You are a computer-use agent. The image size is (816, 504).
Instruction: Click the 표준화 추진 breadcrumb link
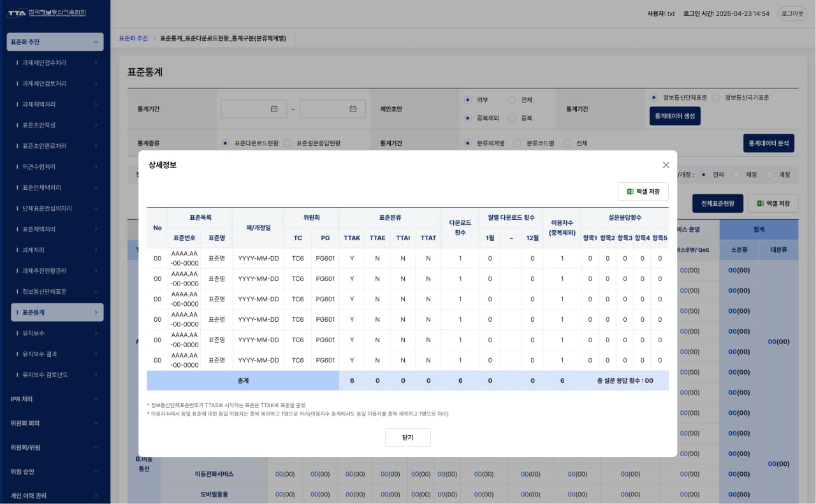click(x=133, y=38)
